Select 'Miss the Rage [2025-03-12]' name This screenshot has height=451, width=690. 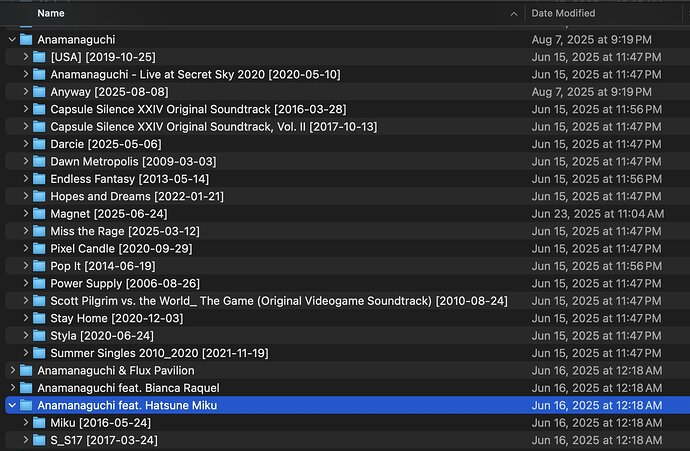(x=125, y=231)
